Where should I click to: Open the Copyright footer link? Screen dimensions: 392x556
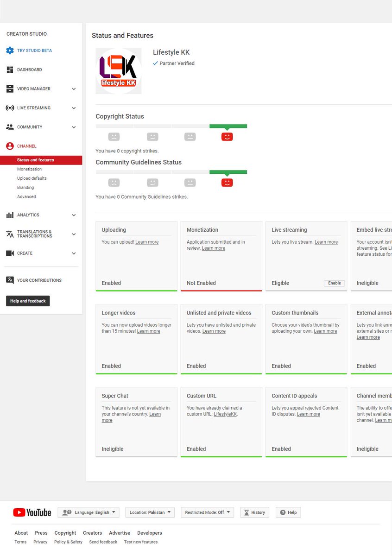(x=65, y=533)
